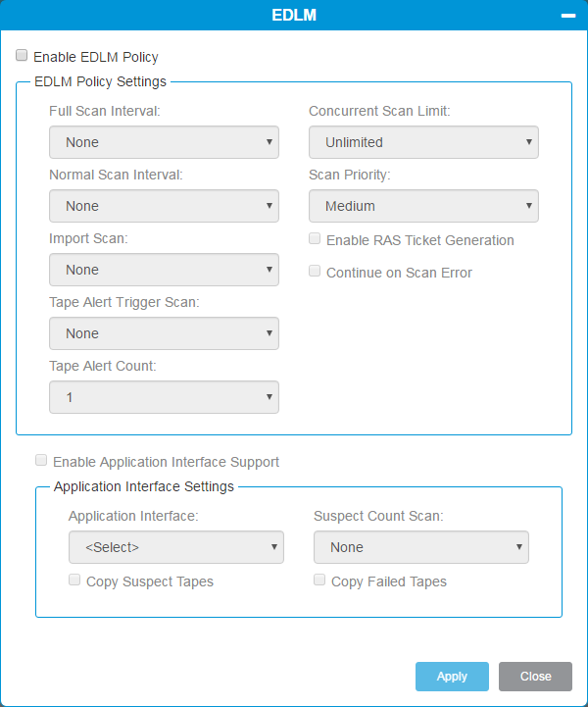Click the Close button

[535, 677]
